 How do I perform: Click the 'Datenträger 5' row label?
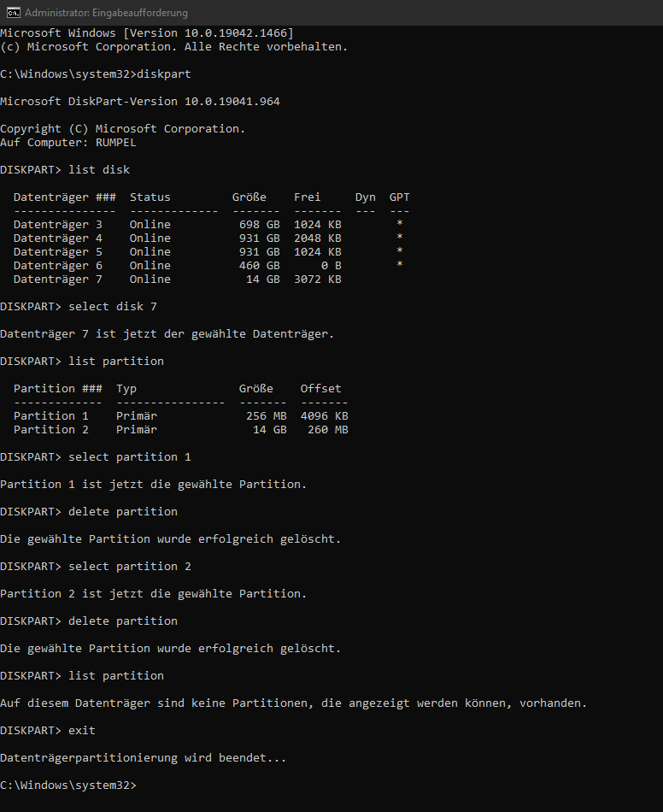58,252
